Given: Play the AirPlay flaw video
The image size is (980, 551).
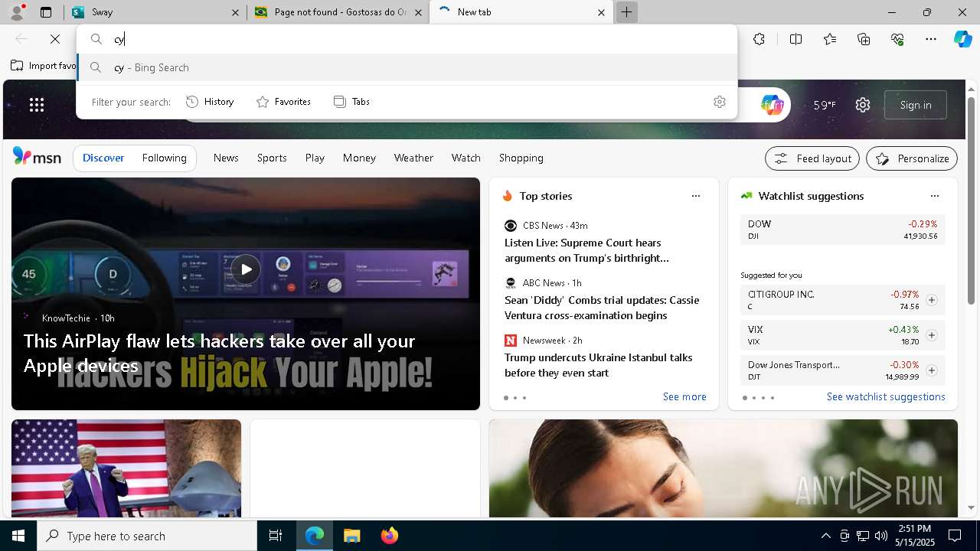Looking at the screenshot, I should 246,269.
